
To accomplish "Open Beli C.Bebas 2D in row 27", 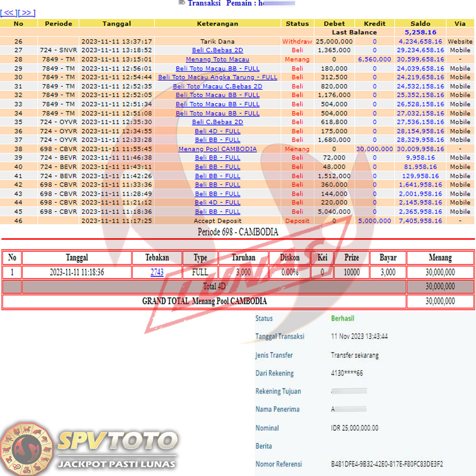I will (x=218, y=50).
